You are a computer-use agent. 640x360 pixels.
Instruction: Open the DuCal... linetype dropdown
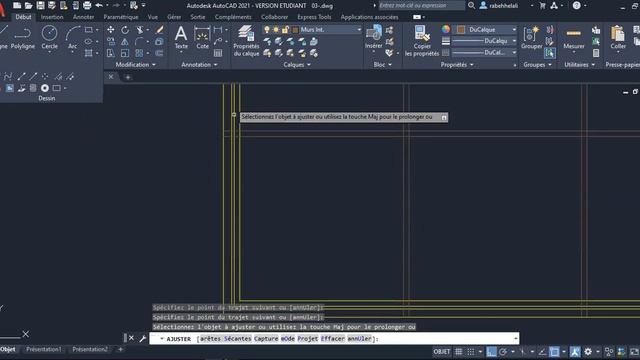click(514, 53)
